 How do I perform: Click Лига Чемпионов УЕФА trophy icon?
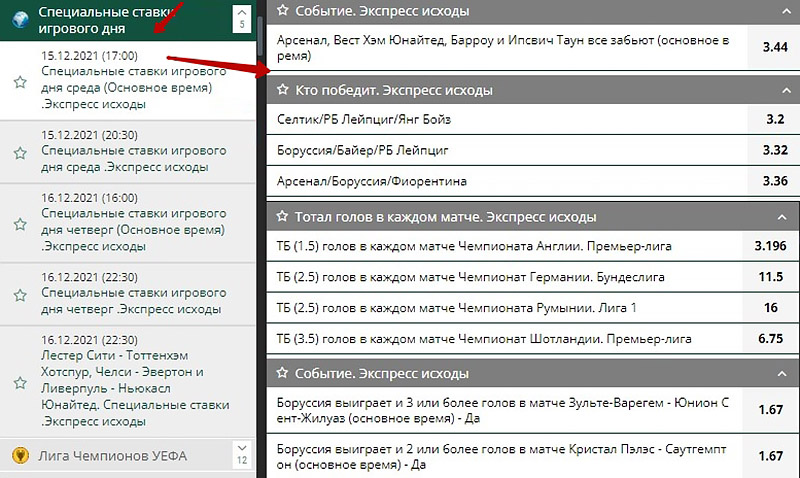click(20, 455)
